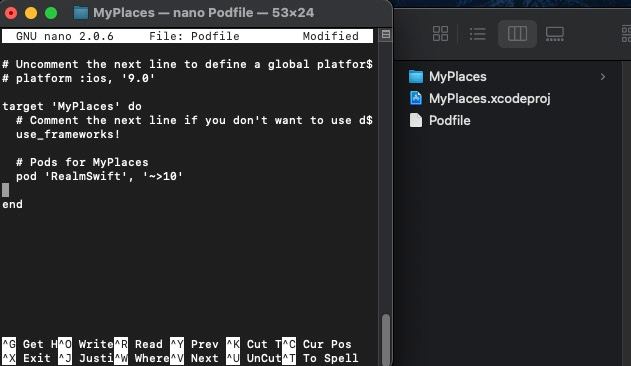Expand MyPlaces folder chevron in Finder
631x366 pixels.
point(603,77)
